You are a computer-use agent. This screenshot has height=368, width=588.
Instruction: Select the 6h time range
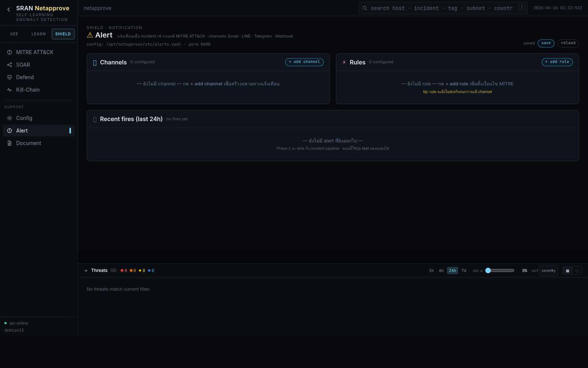[441, 271]
